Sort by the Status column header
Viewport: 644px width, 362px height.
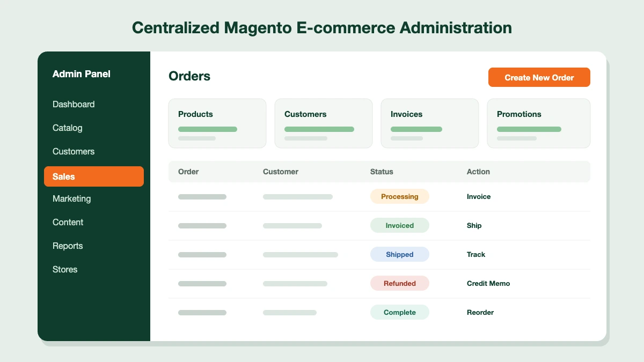coord(382,172)
